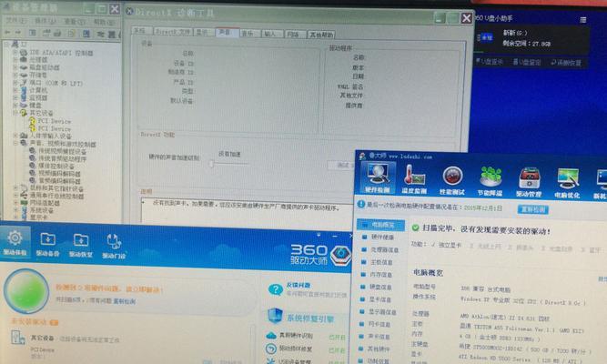
Task: Switch to the 显示 tab in DirectX tool
Action: click(x=203, y=32)
